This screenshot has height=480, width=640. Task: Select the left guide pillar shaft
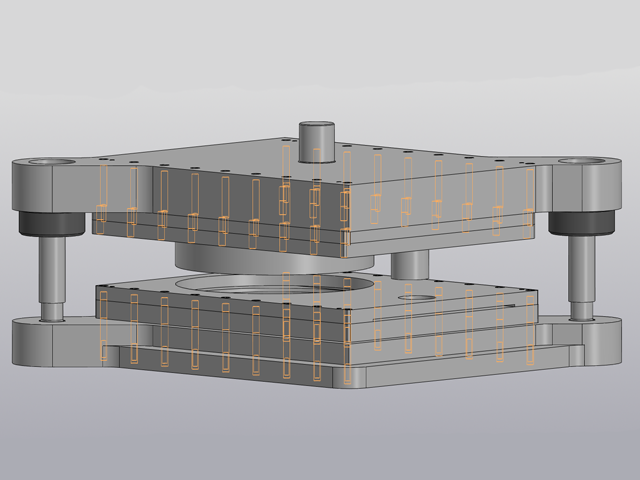coord(52,278)
